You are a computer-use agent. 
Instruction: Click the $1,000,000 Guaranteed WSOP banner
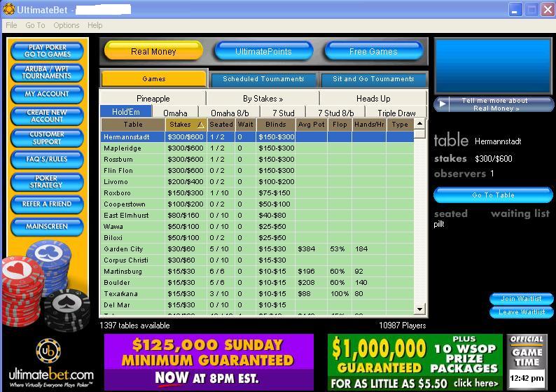[415, 362]
